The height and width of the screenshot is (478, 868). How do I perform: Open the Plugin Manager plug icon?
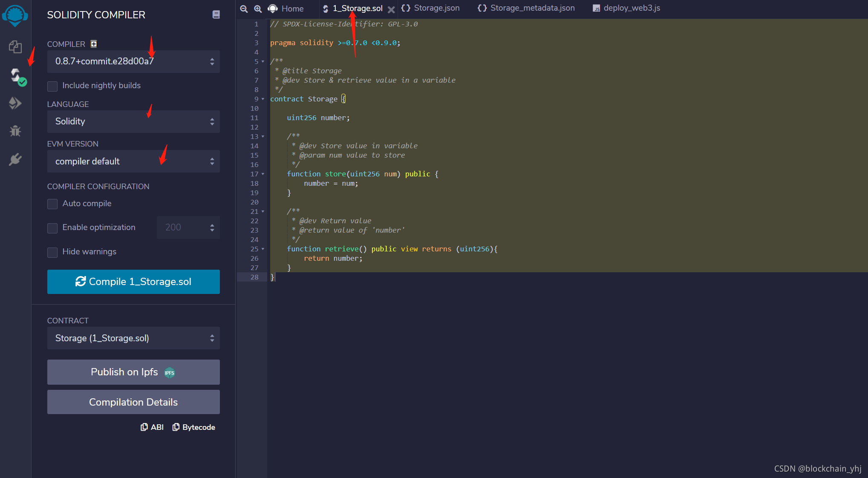pyautogui.click(x=15, y=159)
